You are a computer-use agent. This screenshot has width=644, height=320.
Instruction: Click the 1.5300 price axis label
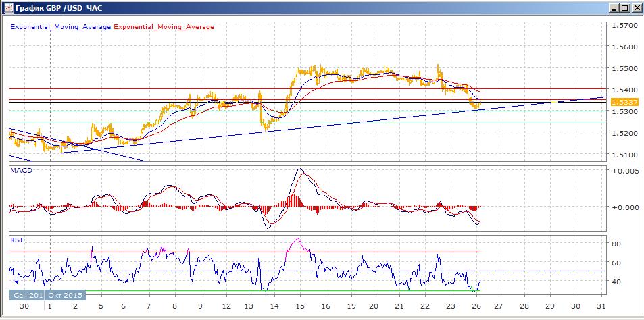pyautogui.click(x=623, y=111)
